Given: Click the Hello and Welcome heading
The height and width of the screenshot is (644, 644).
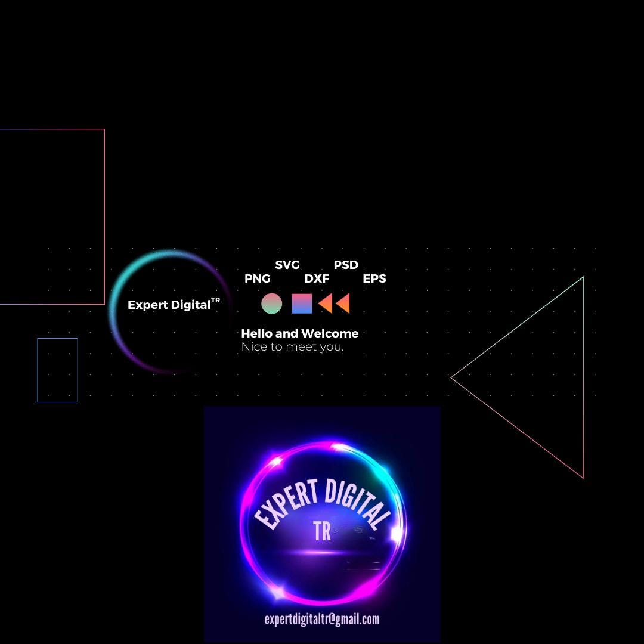Looking at the screenshot, I should pyautogui.click(x=300, y=333).
